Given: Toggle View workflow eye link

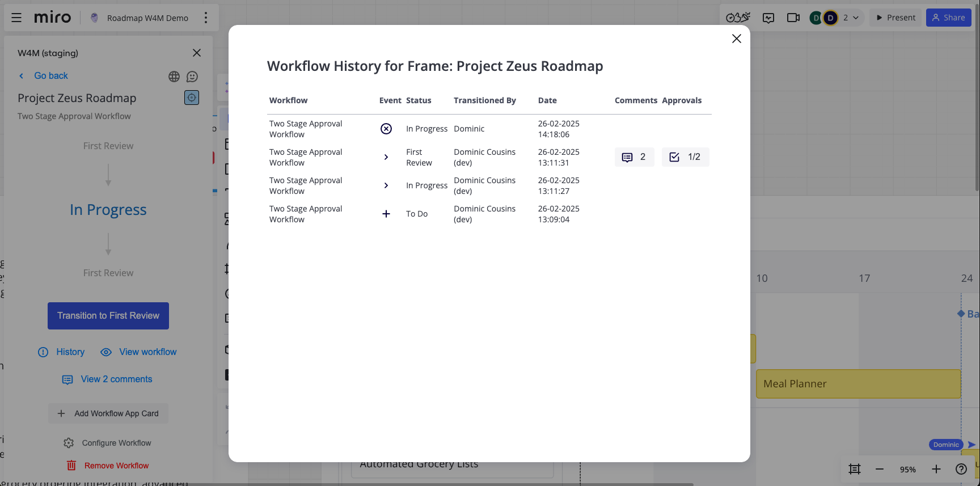Looking at the screenshot, I should (x=139, y=352).
